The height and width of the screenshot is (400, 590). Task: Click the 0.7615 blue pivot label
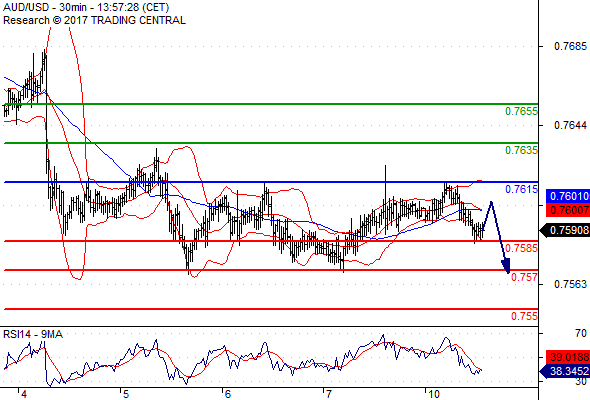(x=521, y=189)
